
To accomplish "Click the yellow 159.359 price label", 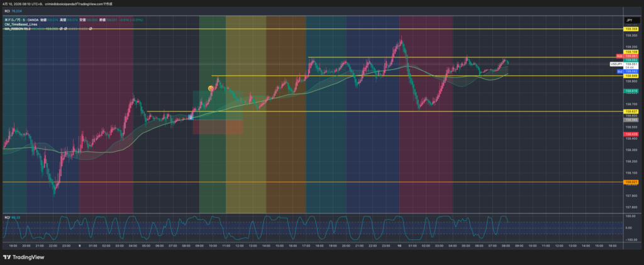I will point(630,29).
